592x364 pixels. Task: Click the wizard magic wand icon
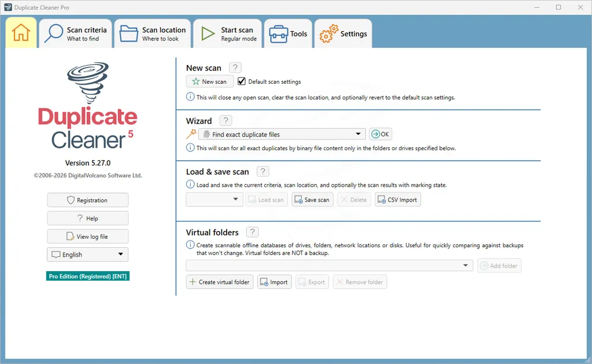pyautogui.click(x=191, y=134)
